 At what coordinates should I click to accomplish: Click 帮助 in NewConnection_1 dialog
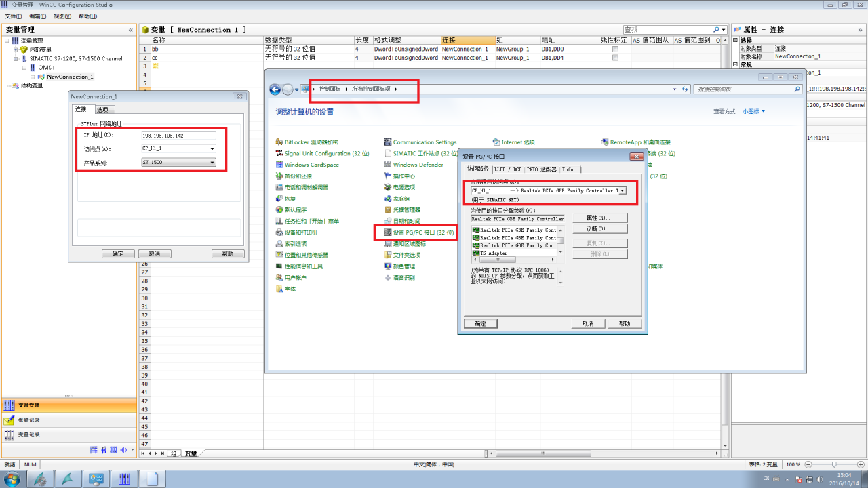[x=228, y=253]
